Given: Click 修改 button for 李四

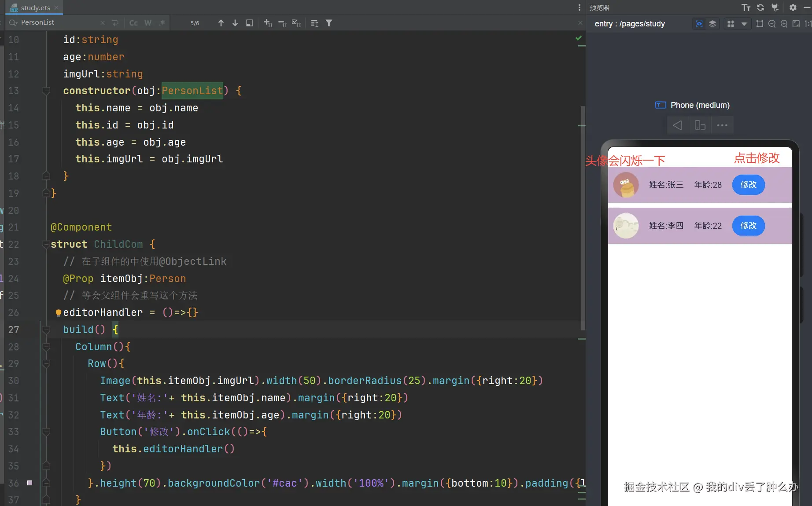Looking at the screenshot, I should click(x=749, y=226).
